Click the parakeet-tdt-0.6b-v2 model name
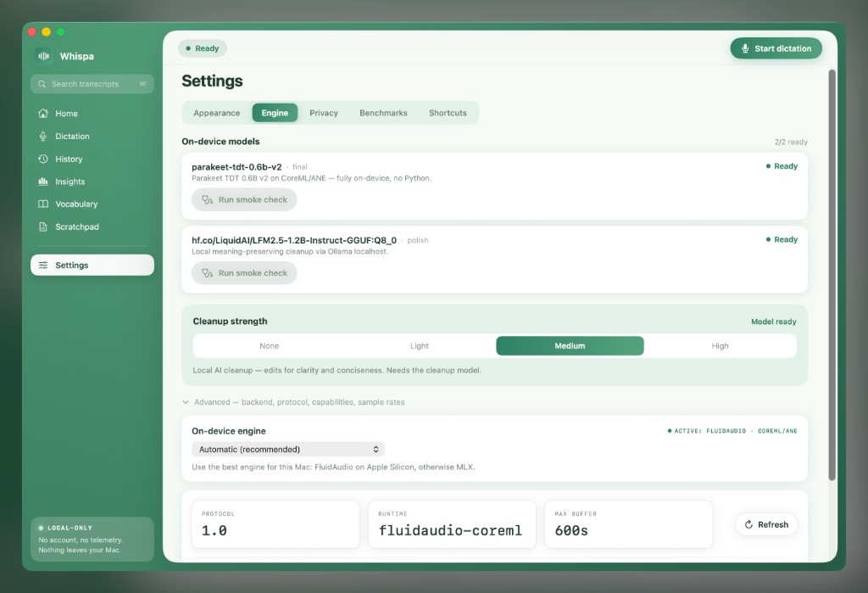Image resolution: width=868 pixels, height=593 pixels. tap(236, 167)
